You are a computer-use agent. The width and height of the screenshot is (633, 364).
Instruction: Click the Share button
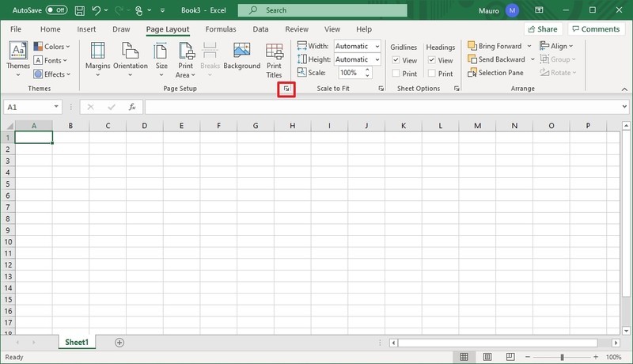click(x=543, y=29)
